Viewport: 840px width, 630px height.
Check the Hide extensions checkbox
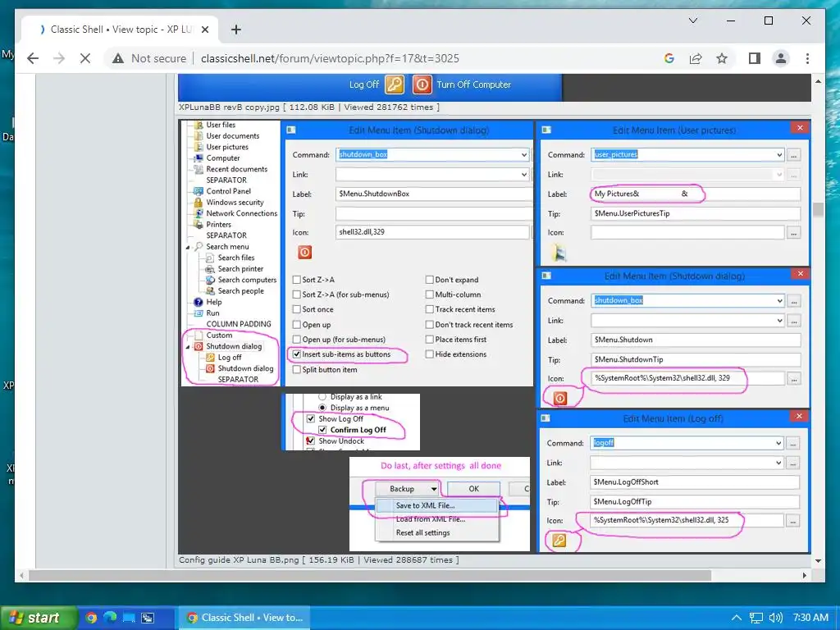pos(429,354)
